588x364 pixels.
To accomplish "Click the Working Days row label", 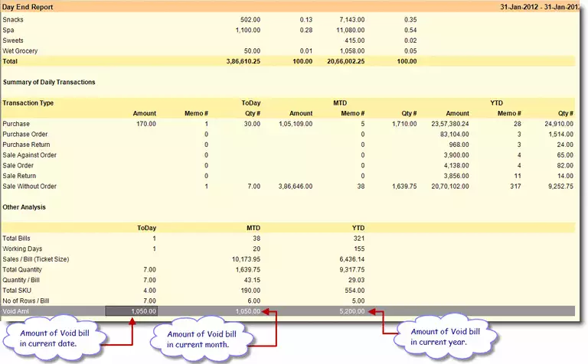I will 23,249.
